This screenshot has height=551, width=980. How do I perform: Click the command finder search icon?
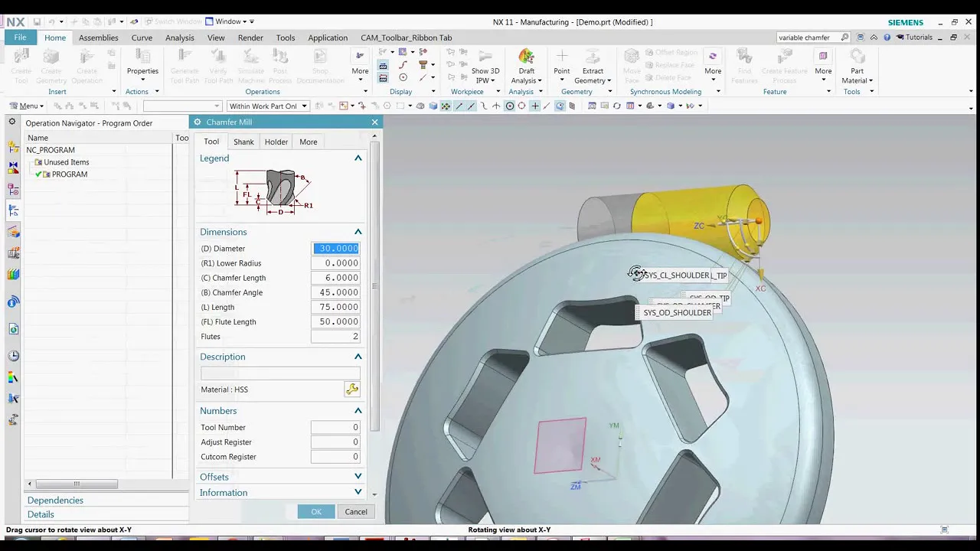[844, 37]
